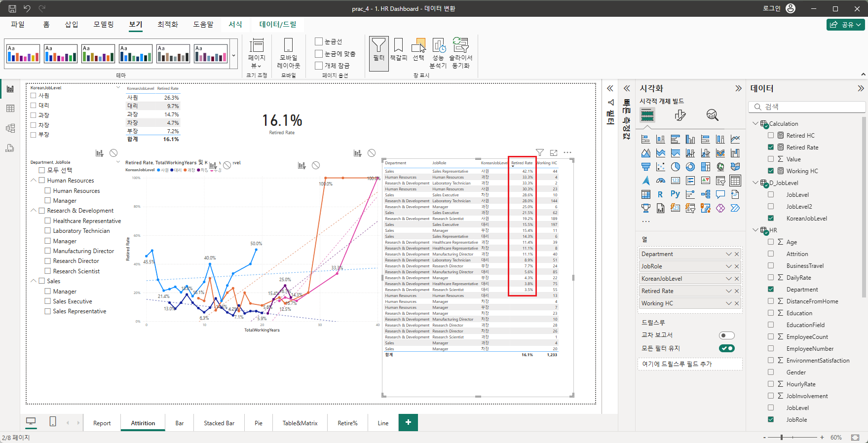This screenshot has height=443, width=868.
Task: Select the scatter chart visual icon
Action: (x=660, y=167)
